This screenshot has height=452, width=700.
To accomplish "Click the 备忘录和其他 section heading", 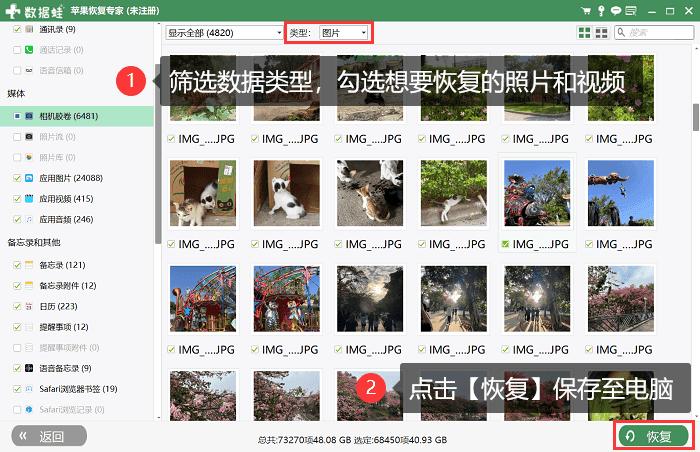I will point(33,243).
